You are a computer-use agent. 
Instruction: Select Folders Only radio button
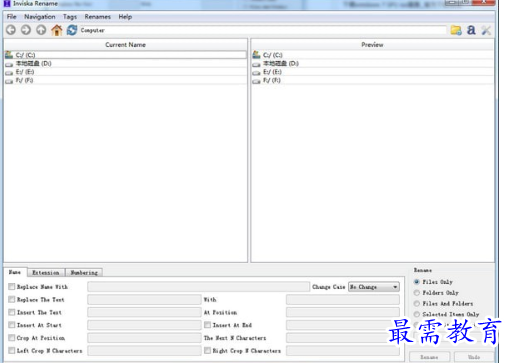417,293
